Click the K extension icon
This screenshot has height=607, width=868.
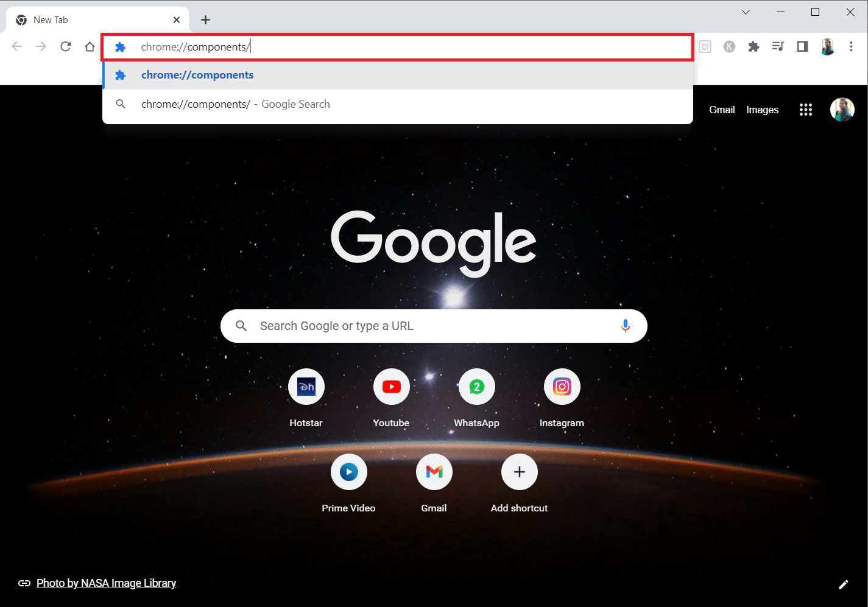click(729, 46)
